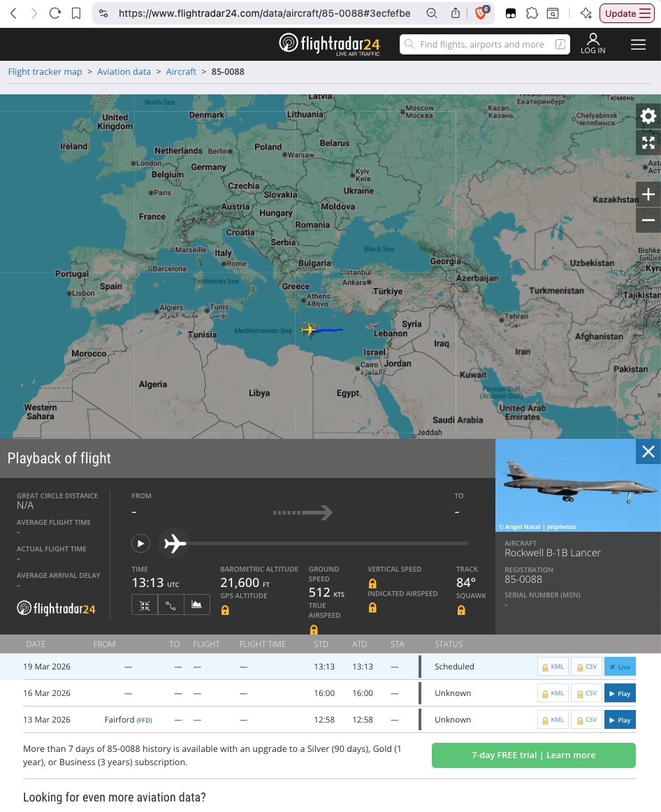Start flight playback with play button

pyautogui.click(x=140, y=543)
